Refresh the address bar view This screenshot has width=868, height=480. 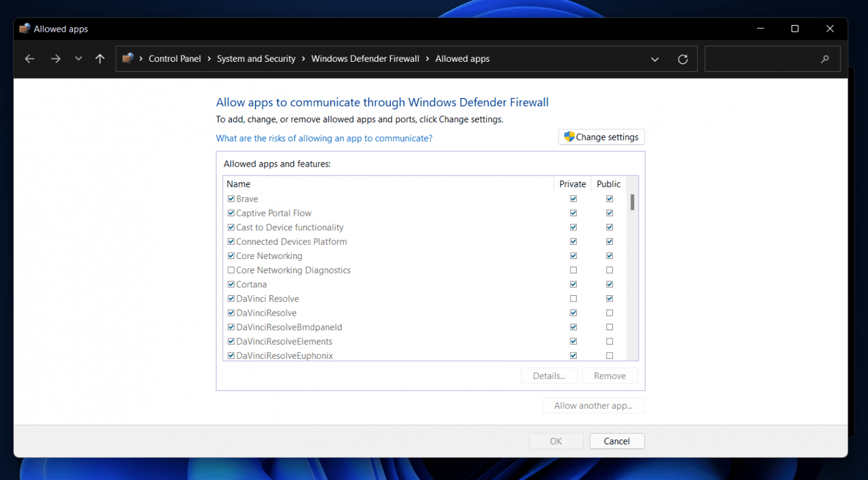pos(682,59)
